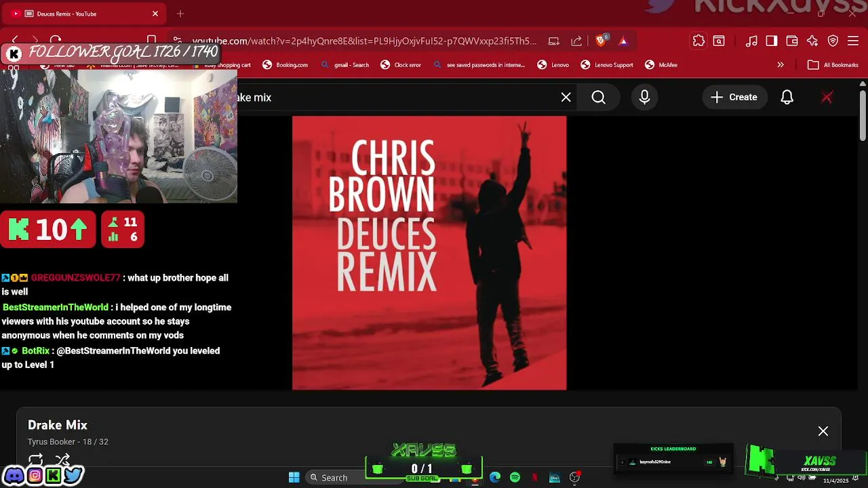Open Netflix from the taskbar

534,478
